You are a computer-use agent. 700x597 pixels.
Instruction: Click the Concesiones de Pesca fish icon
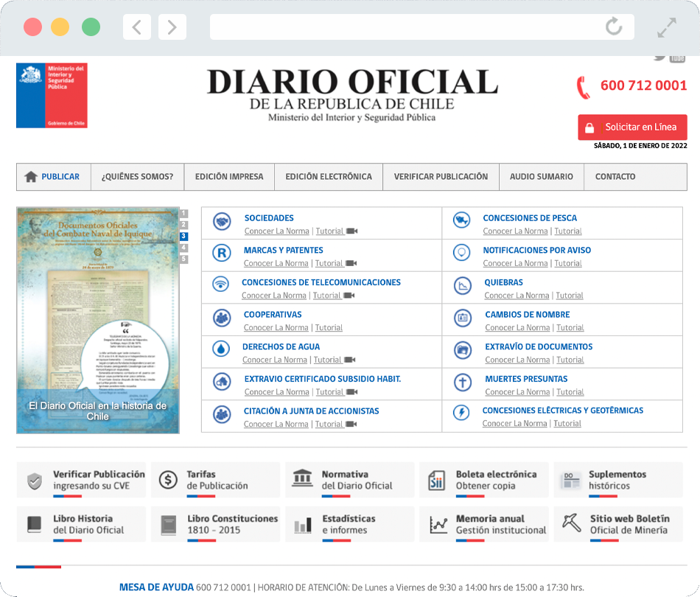pyautogui.click(x=461, y=220)
